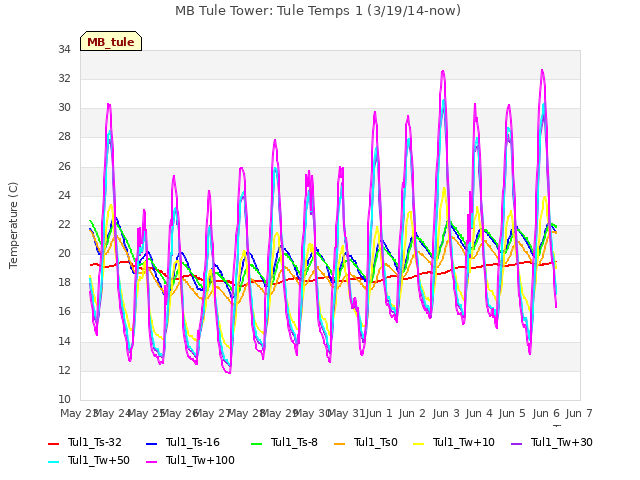640x480 pixels.
Task: Click the x-axis date label May 24
Action: [x=112, y=413]
